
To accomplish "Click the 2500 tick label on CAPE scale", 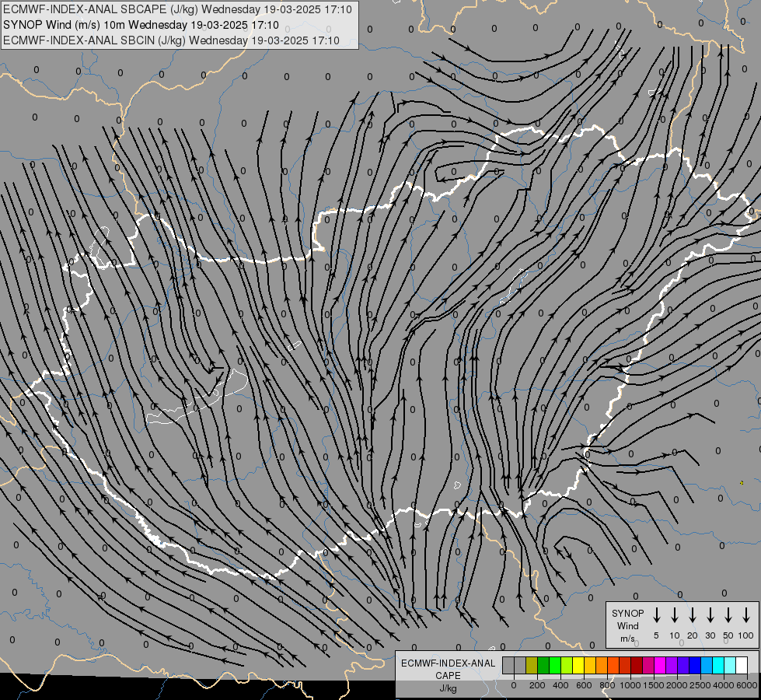I will (x=700, y=685).
